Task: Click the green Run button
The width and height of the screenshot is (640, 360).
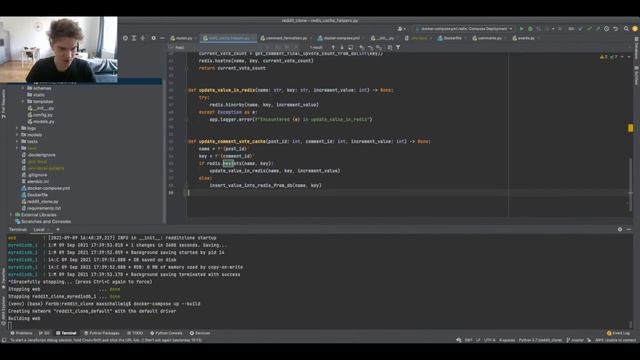Action: pyautogui.click(x=521, y=29)
